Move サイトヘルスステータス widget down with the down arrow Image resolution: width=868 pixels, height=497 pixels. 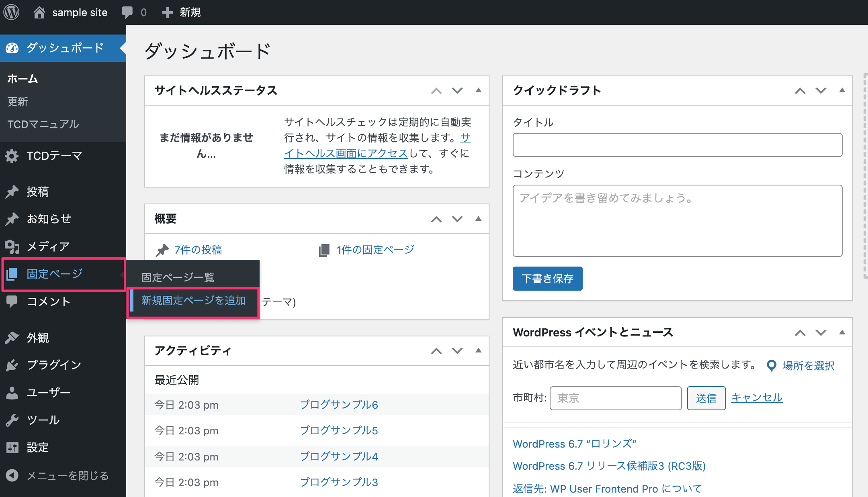pyautogui.click(x=457, y=91)
